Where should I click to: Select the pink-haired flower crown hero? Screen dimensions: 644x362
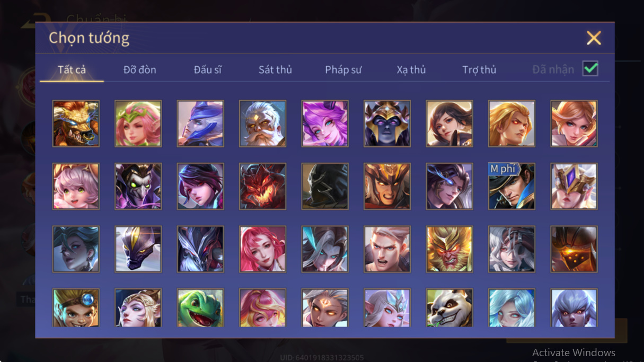[x=138, y=123]
